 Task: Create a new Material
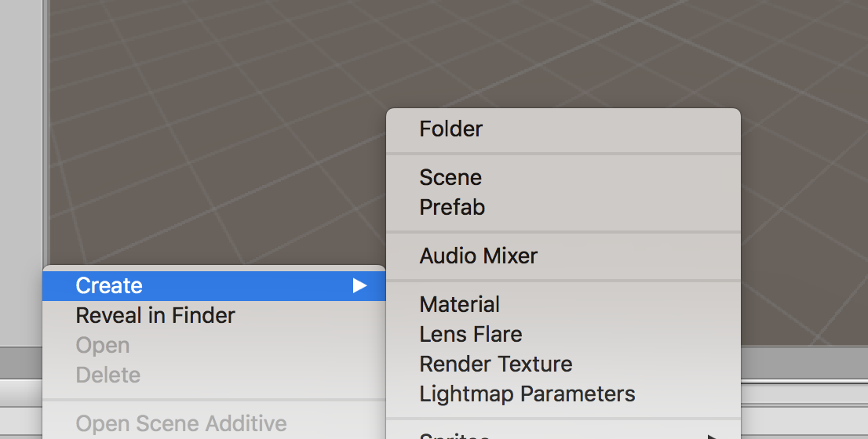click(460, 305)
